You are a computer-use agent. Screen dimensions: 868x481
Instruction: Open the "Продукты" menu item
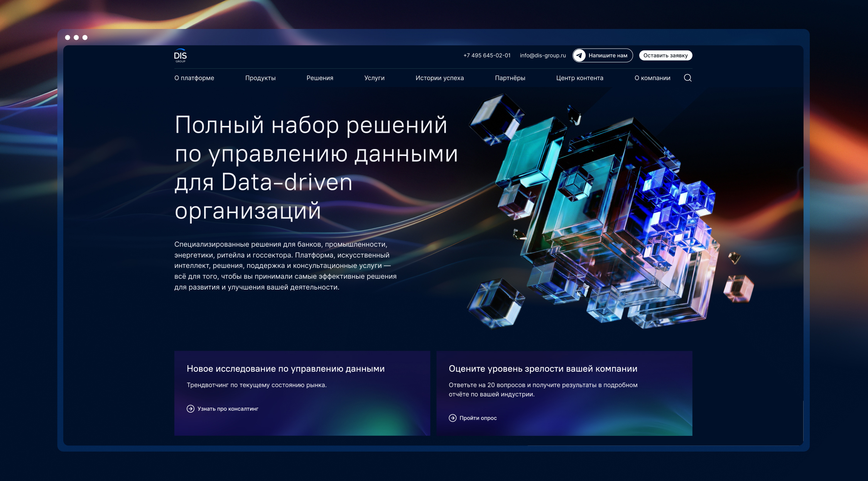(260, 78)
